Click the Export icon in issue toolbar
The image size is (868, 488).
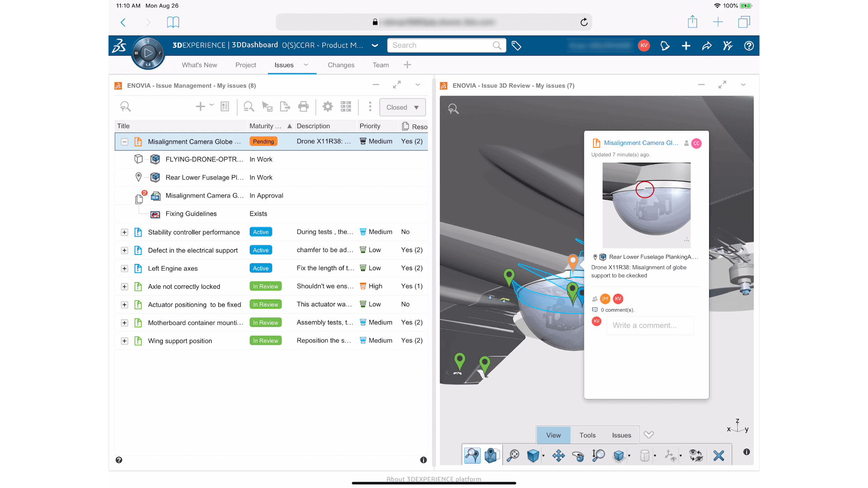(285, 107)
